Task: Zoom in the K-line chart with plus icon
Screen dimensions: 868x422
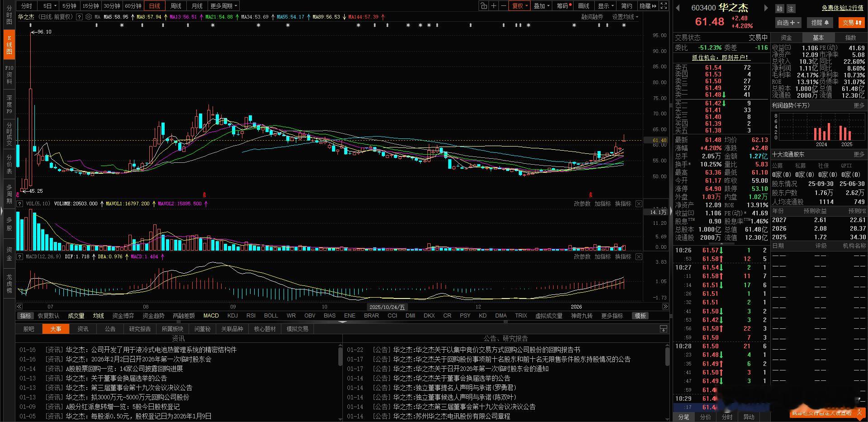Action: pos(494,6)
